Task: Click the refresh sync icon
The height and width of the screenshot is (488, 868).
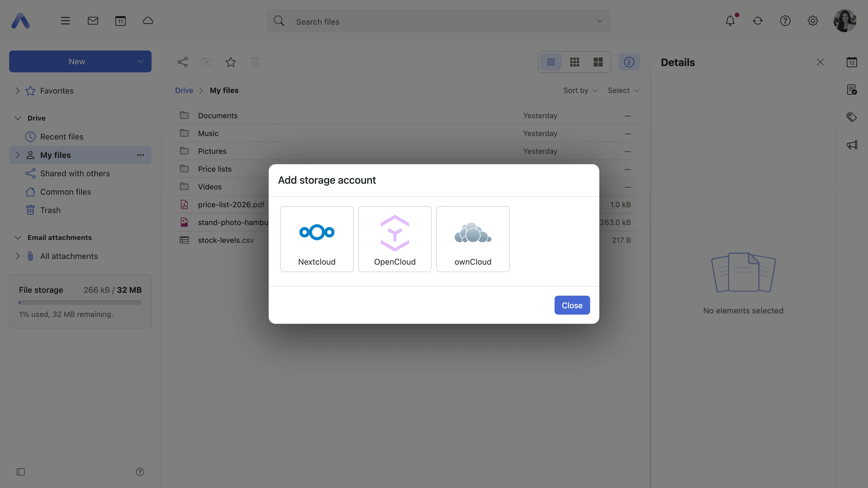Action: tap(757, 21)
